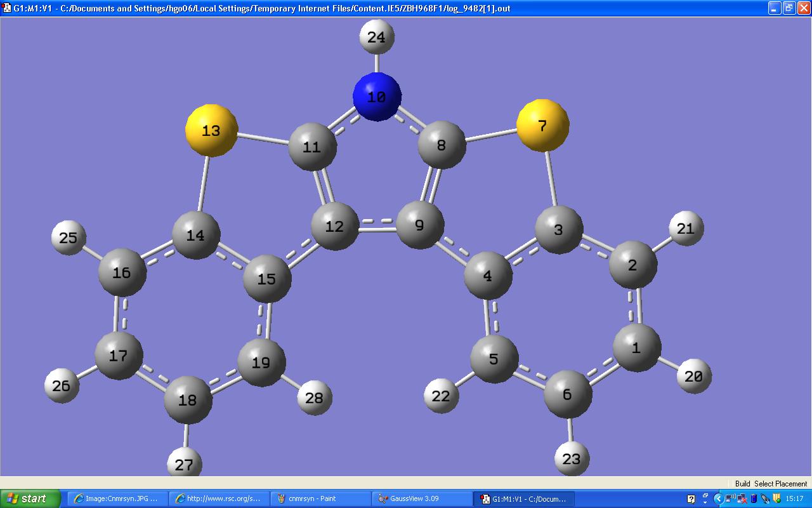812x508 pixels.
Task: Restore down the molecule viewer window
Action: tap(789, 8)
